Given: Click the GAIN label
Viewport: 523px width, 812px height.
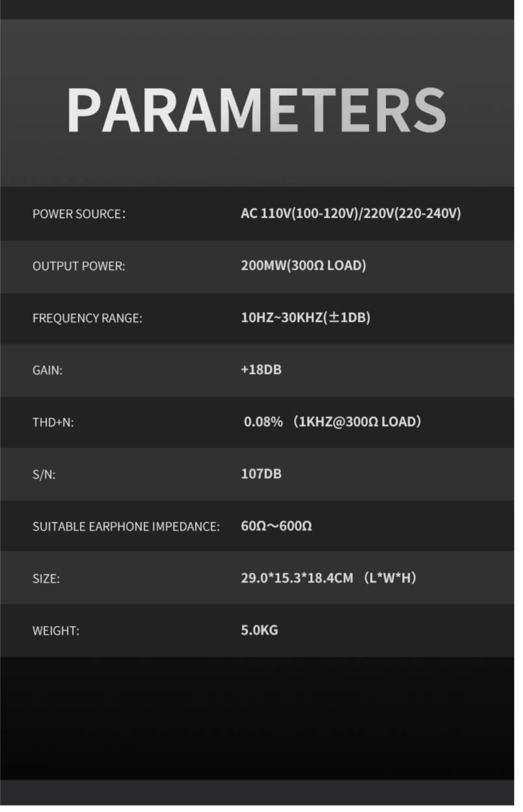Looking at the screenshot, I should 48,371.
